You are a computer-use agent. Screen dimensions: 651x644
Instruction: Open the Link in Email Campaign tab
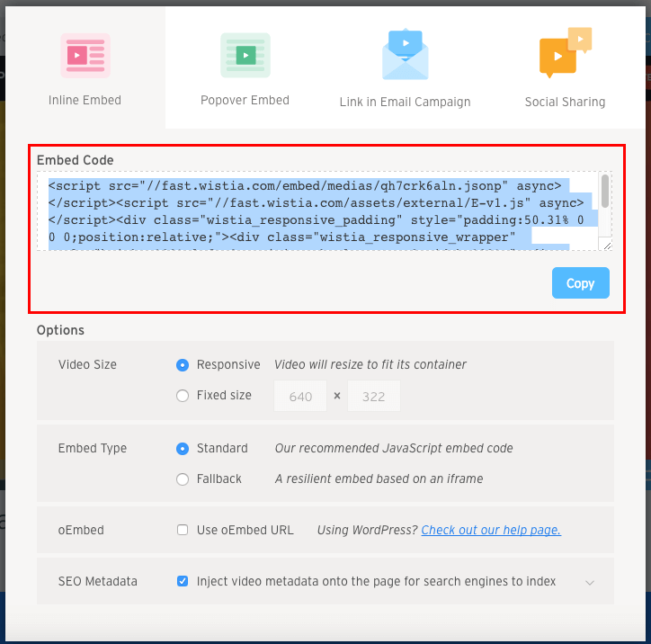405,102
